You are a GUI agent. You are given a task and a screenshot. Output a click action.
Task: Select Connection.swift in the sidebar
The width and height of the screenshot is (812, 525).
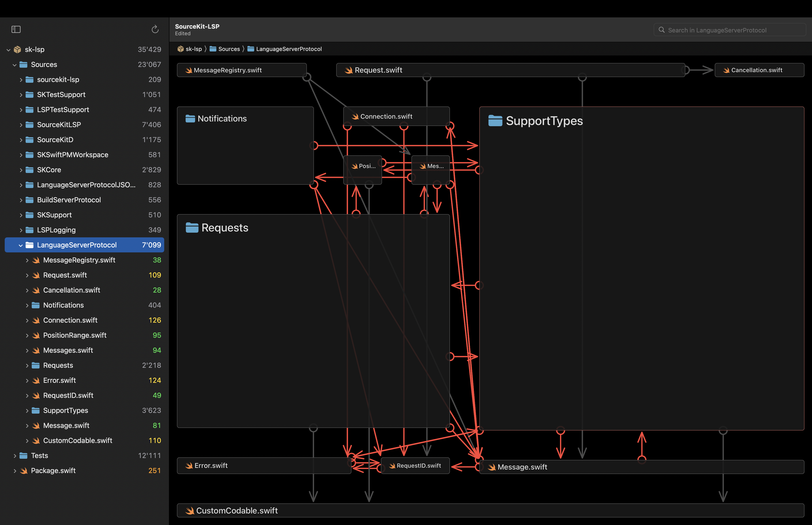85,320
